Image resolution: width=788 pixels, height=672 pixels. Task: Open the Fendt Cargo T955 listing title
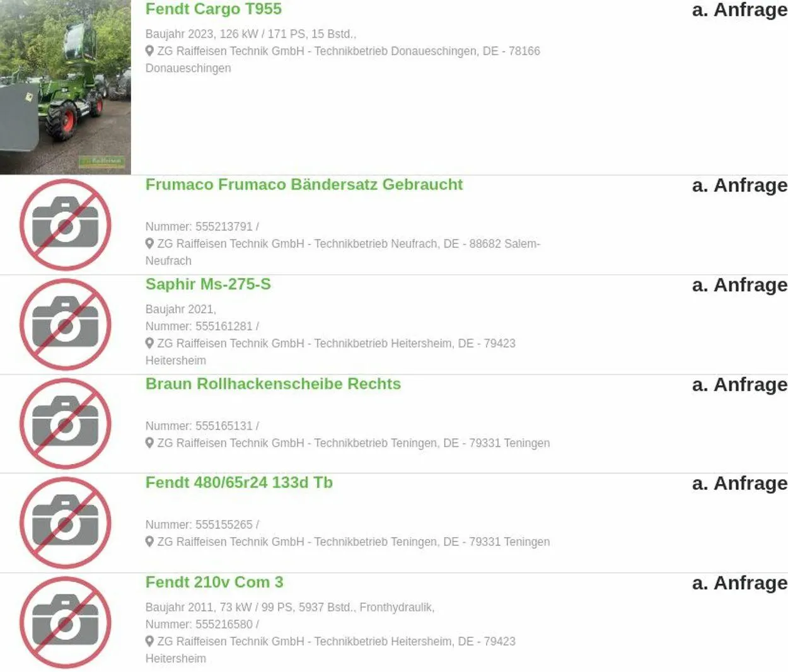click(x=213, y=9)
